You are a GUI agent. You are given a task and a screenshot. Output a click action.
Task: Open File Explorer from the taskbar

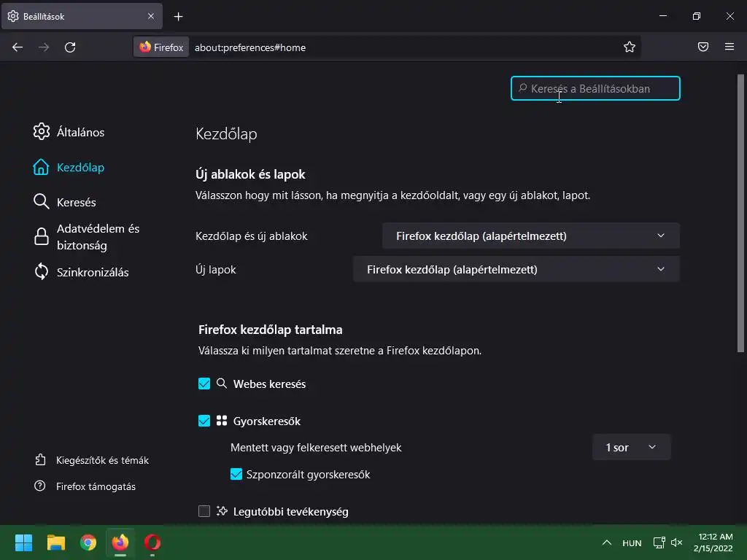55,542
